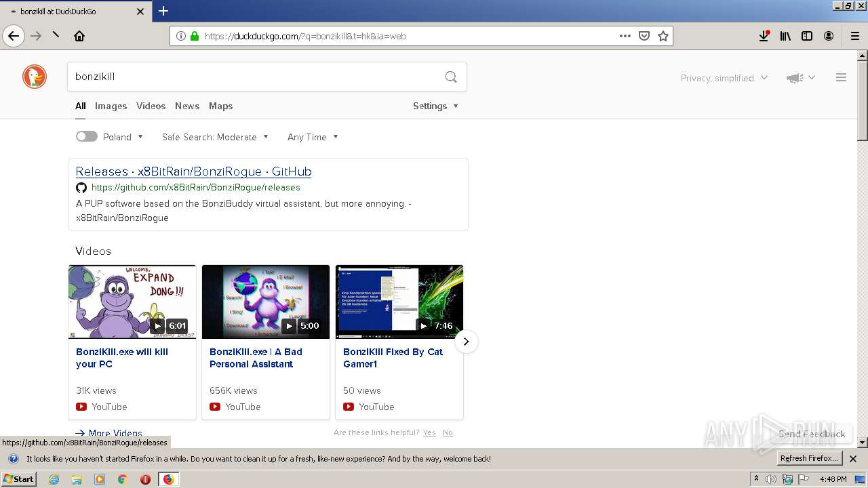
Task: Switch to the Videos tab
Action: point(151,106)
